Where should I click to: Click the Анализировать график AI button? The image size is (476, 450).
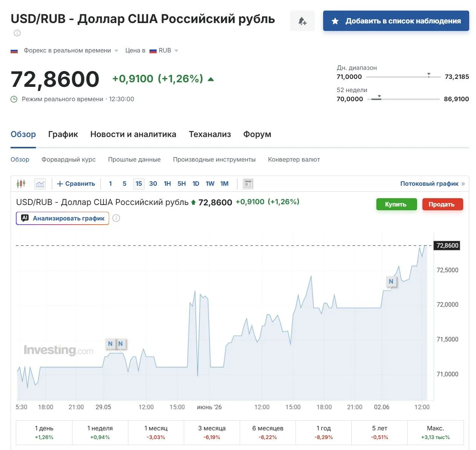tap(63, 218)
